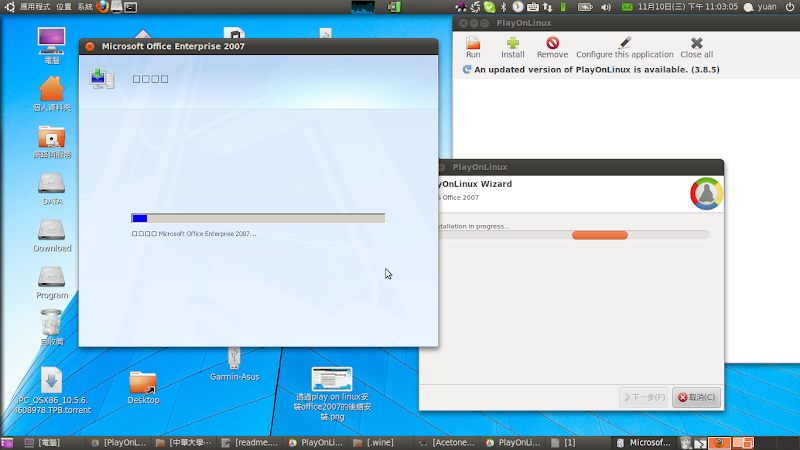Screen dimensions: 800x450
Task: Click the system monitor graph applet
Action: pos(363,7)
